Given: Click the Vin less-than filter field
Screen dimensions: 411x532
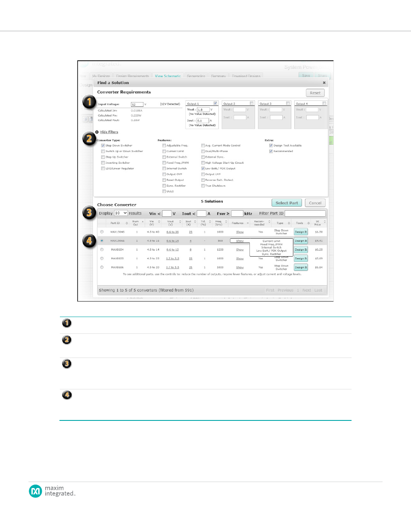Looking at the screenshot, I should [x=167, y=214].
